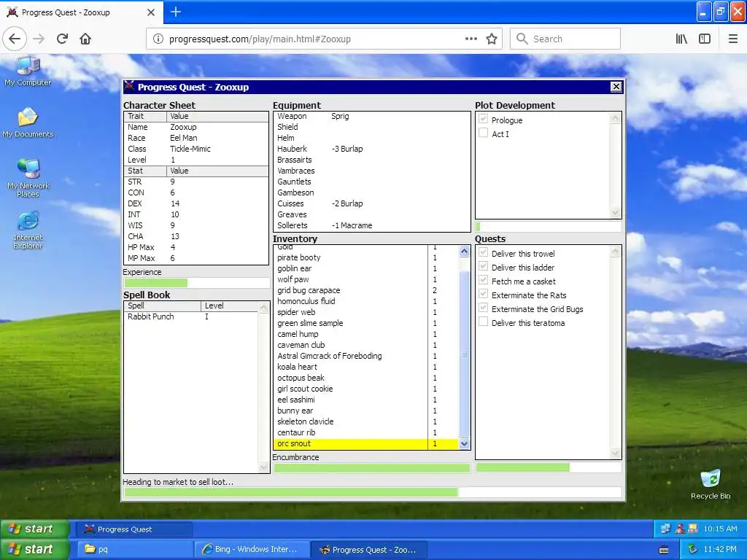Click the Encumbrance progress bar

pyautogui.click(x=371, y=468)
